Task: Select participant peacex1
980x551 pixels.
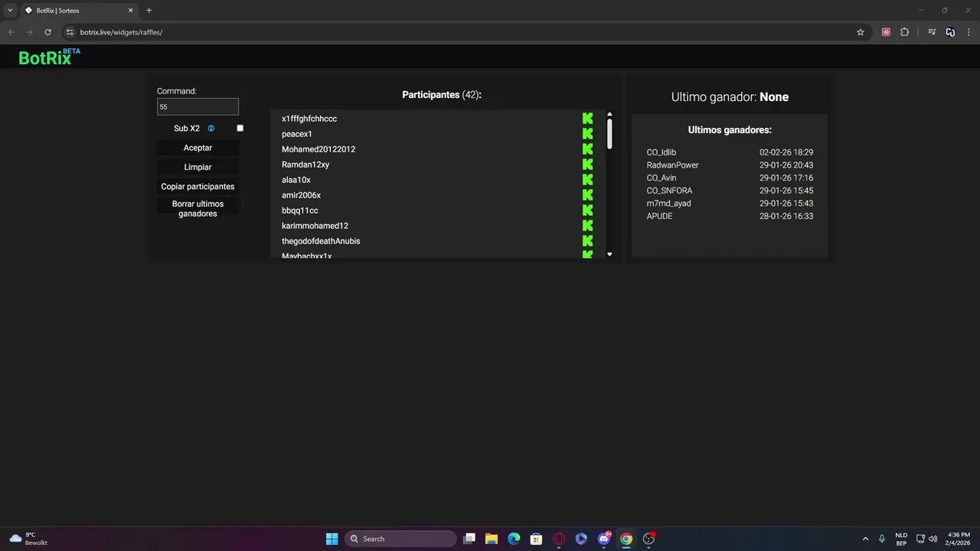Action: point(297,134)
